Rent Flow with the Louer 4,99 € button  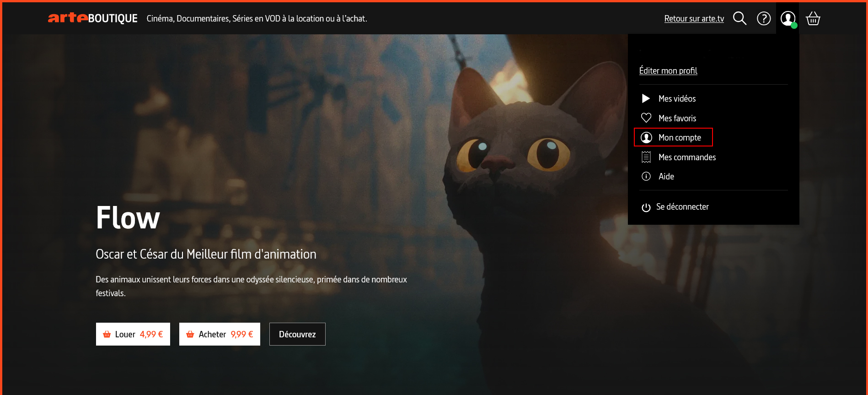tap(133, 334)
